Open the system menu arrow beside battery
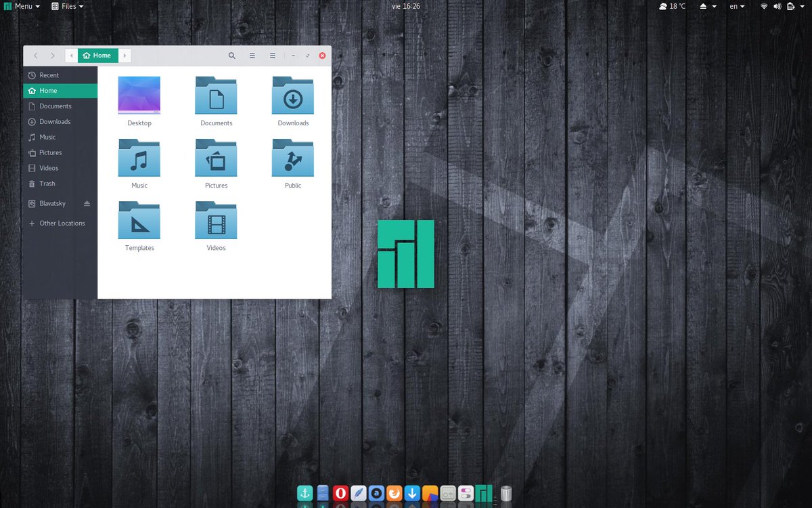812x508 pixels. pyautogui.click(x=803, y=6)
